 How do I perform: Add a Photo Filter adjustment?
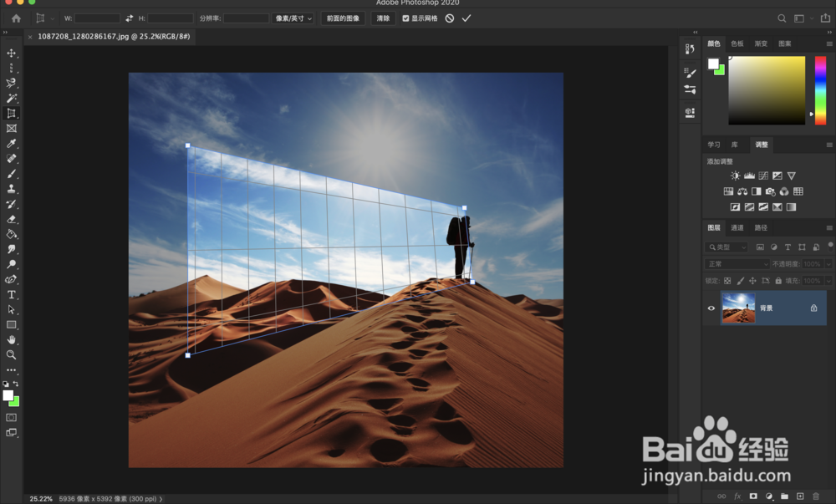pos(771,191)
